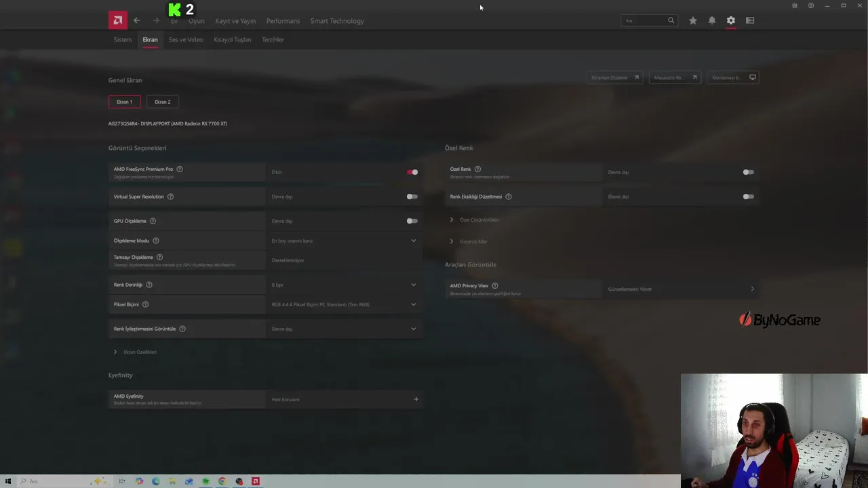Screen dimensions: 868x488
Task: Open File Explorer from taskbar
Action: tap(172, 481)
